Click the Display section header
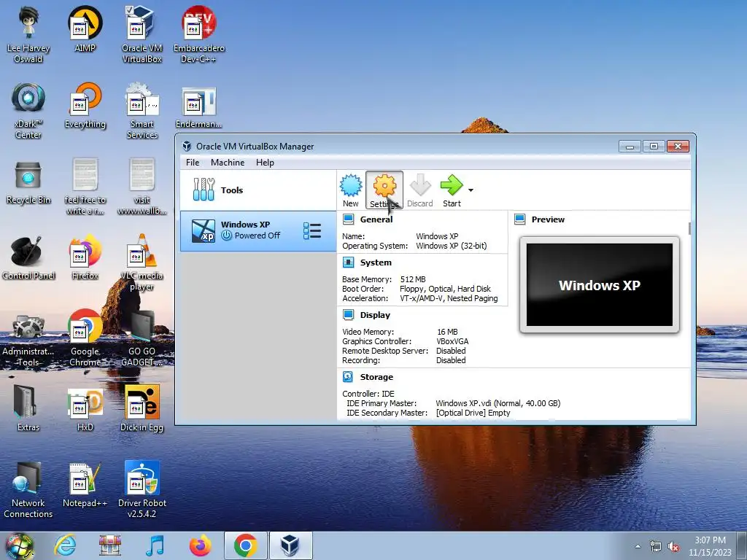 [375, 315]
